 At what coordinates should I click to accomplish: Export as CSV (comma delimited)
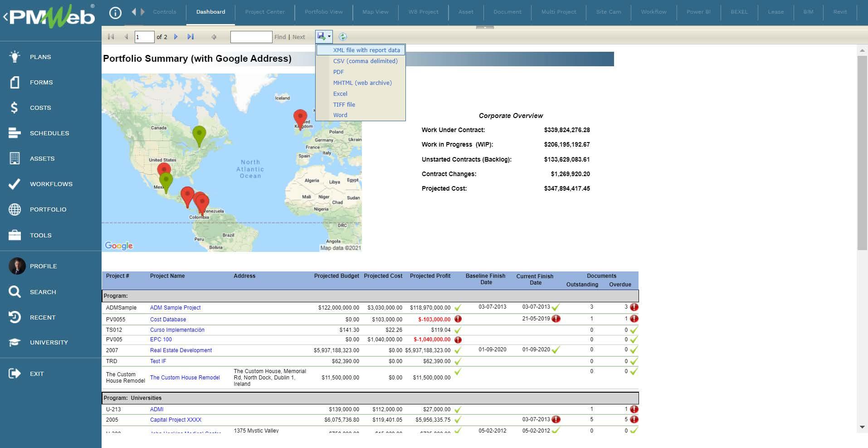point(365,61)
